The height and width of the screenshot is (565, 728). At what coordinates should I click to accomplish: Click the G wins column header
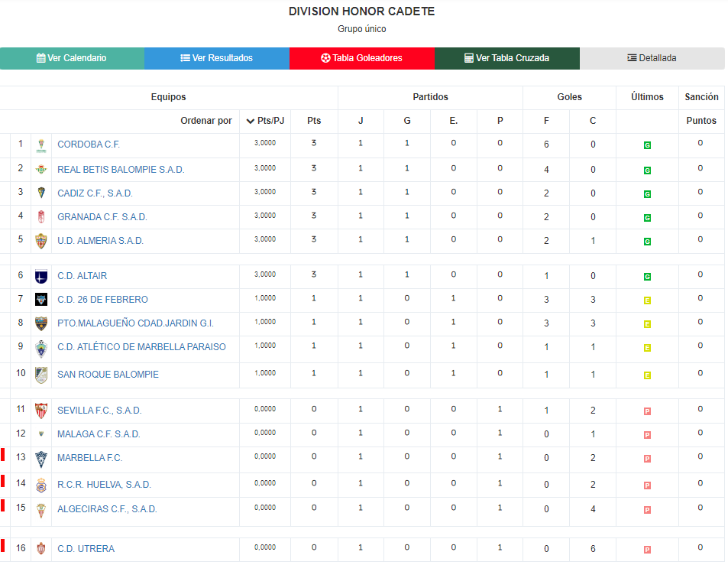(x=407, y=121)
